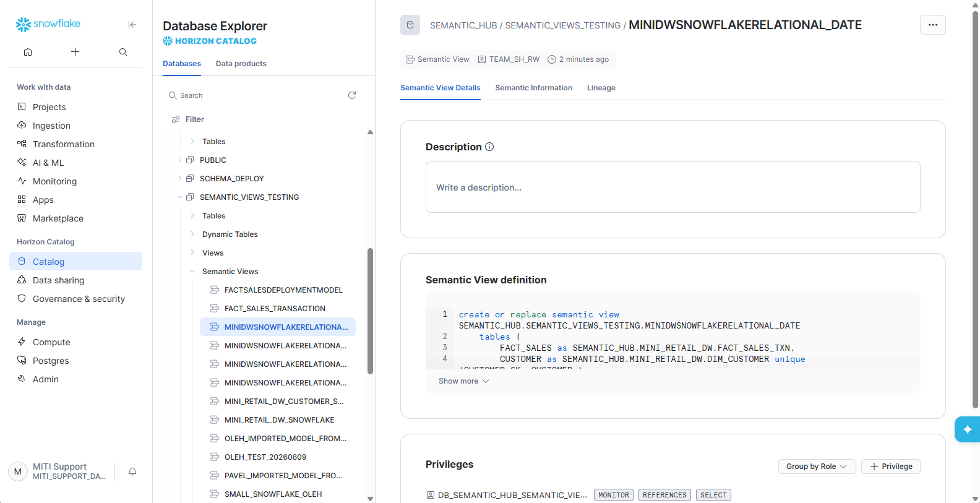Click SEMANTIC_HUB in the breadcrumb
The height and width of the screenshot is (503, 980).
pyautogui.click(x=463, y=25)
